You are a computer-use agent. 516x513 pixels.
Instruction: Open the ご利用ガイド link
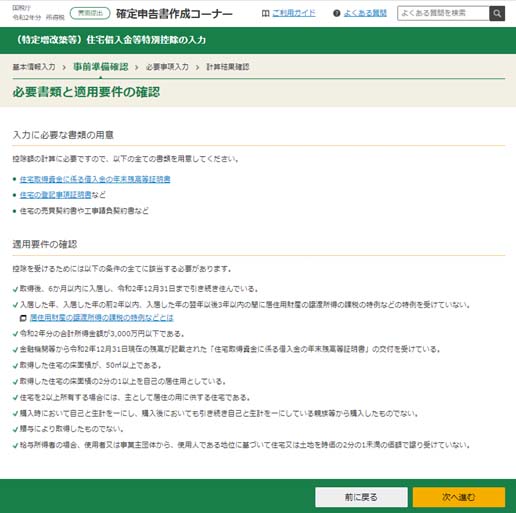click(x=294, y=13)
